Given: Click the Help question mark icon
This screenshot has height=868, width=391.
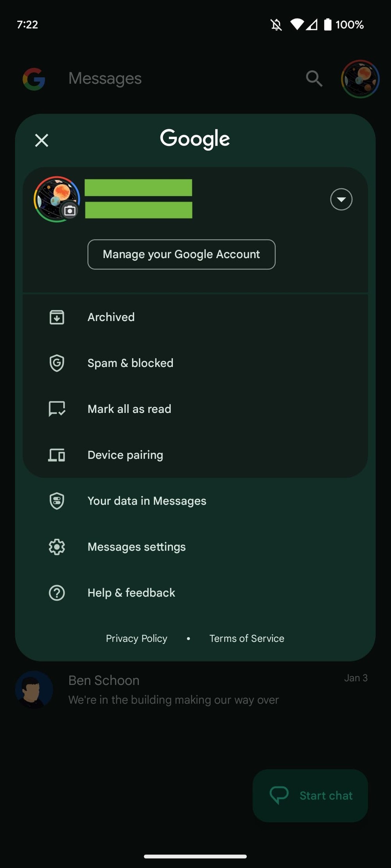Looking at the screenshot, I should 57,593.
